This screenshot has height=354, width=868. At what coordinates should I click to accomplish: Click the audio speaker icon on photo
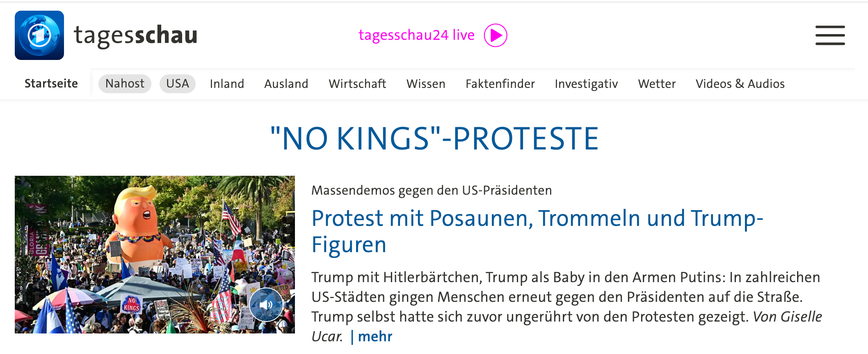click(266, 304)
